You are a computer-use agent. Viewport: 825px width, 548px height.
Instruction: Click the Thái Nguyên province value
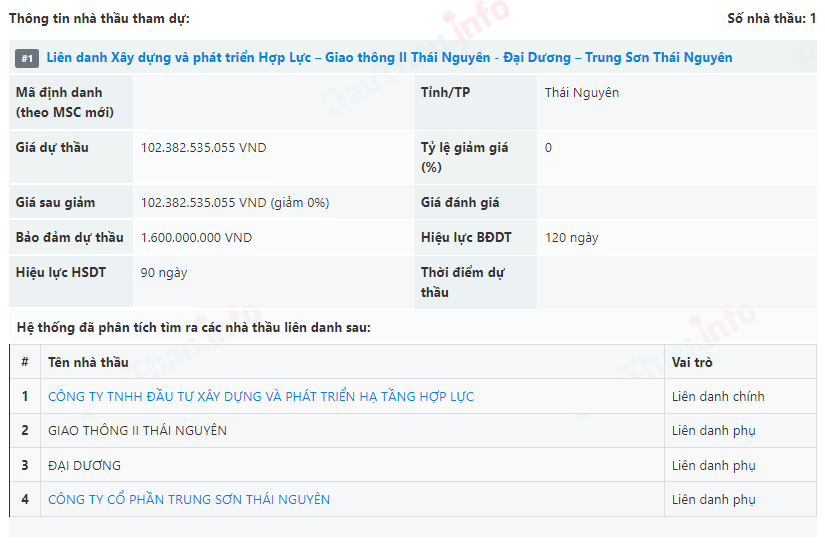point(581,93)
